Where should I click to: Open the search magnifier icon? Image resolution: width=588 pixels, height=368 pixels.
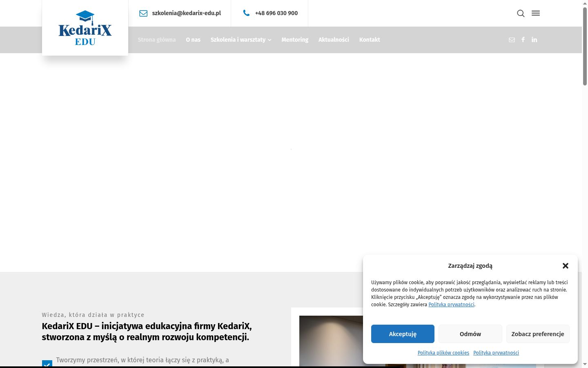[x=521, y=13]
